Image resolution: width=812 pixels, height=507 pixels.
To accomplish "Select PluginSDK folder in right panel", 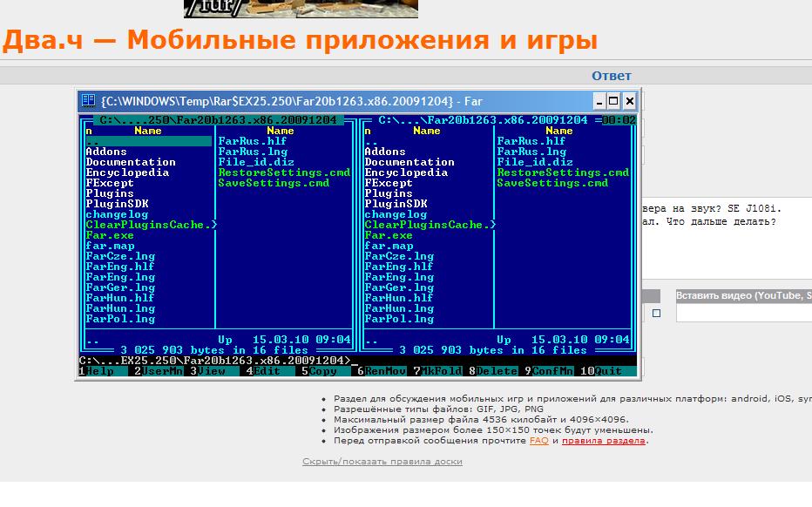I will [x=396, y=204].
